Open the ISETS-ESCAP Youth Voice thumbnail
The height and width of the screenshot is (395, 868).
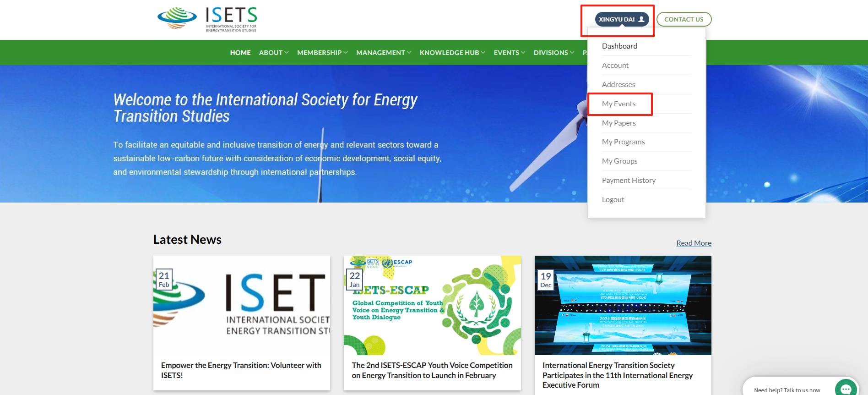tap(432, 305)
